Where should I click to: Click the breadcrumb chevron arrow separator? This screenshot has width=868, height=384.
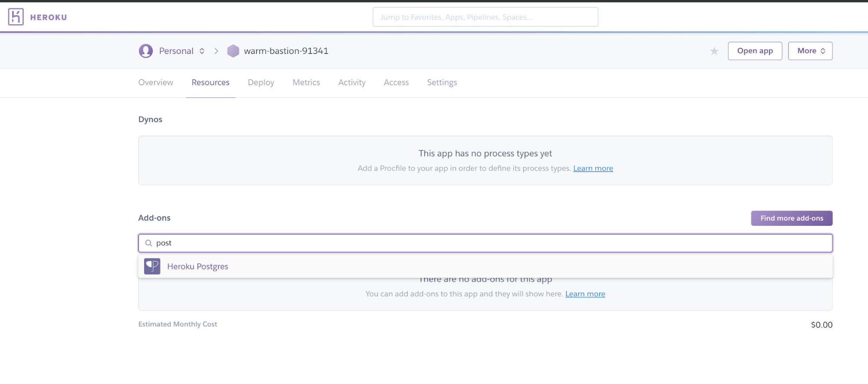216,51
